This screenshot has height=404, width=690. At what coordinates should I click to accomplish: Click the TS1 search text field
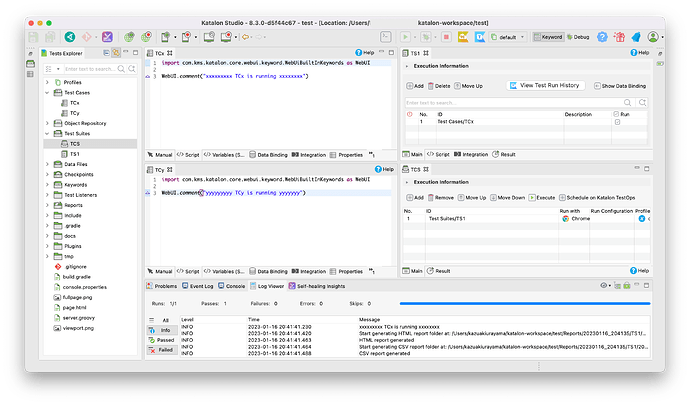click(513, 103)
